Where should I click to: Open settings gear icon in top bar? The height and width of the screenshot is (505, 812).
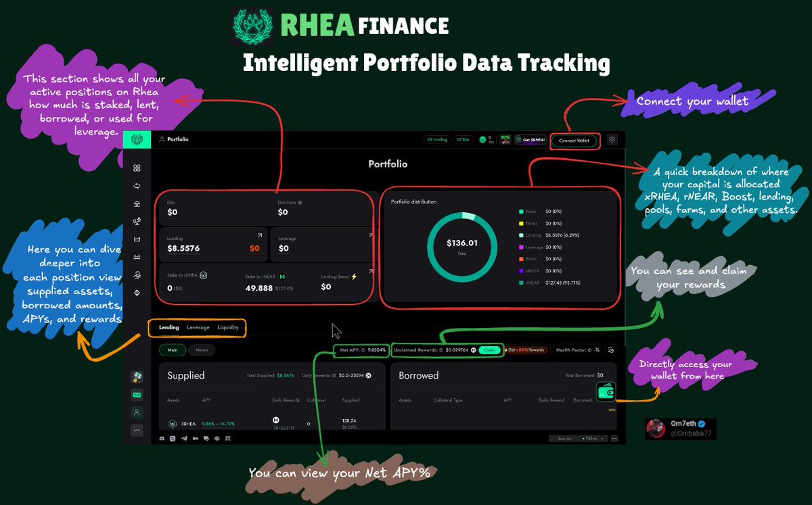coord(612,140)
